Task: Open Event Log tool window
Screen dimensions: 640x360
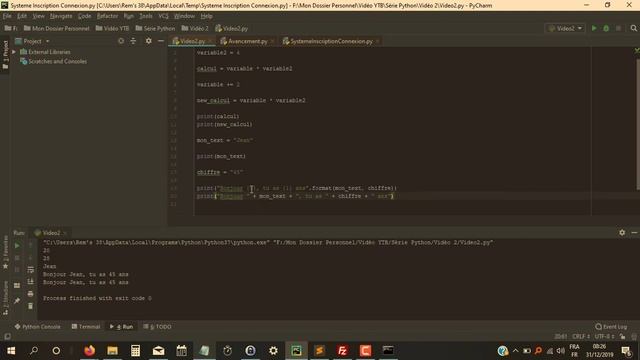Action: point(611,327)
